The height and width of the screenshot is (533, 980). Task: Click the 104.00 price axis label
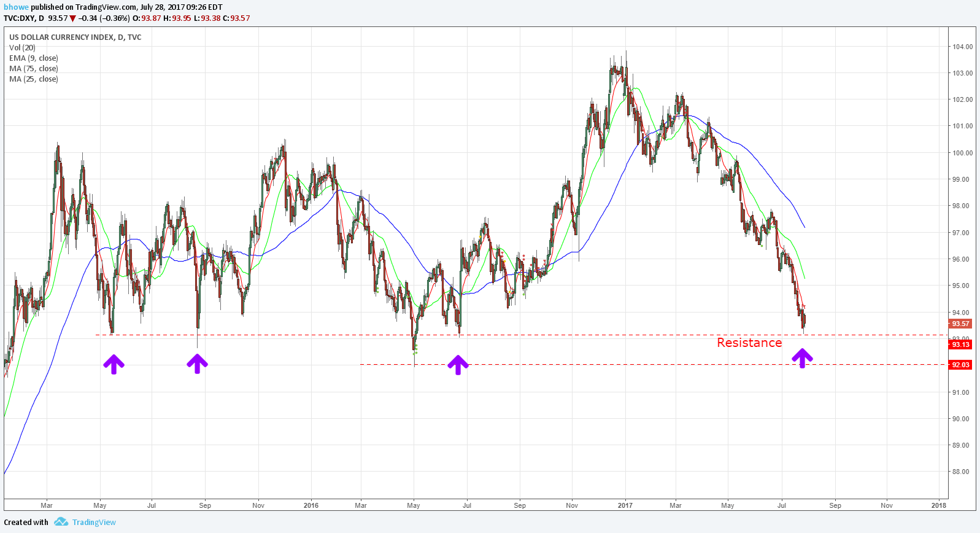tap(962, 47)
